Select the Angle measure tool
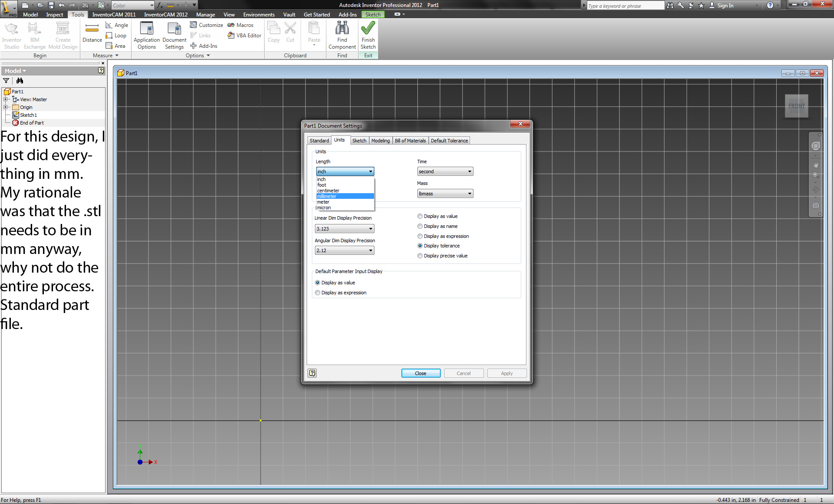This screenshot has width=834, height=504. (x=117, y=25)
